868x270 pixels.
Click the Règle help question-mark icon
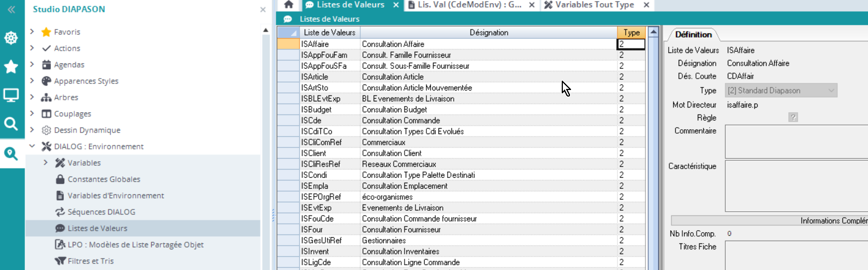(793, 118)
